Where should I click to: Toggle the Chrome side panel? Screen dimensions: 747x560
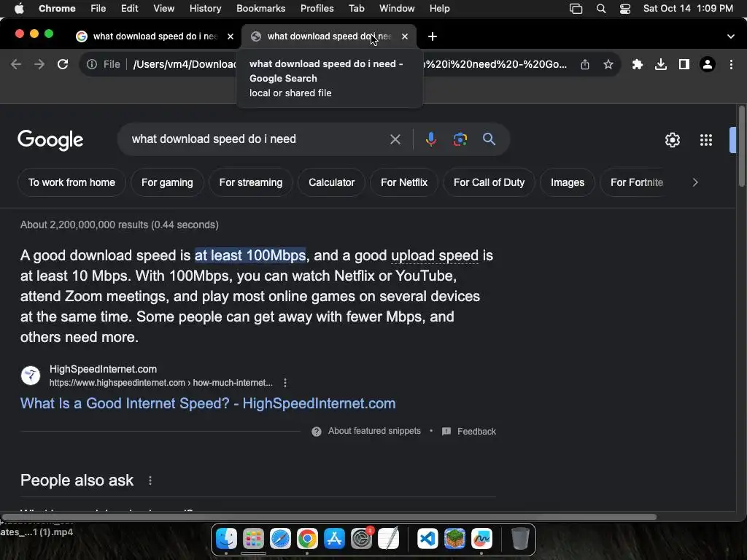pyautogui.click(x=684, y=64)
